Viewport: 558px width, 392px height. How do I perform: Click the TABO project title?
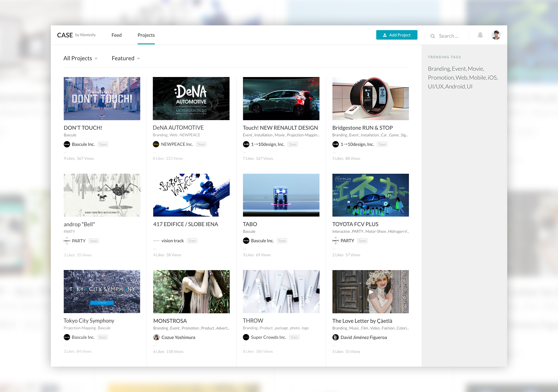[x=250, y=224]
